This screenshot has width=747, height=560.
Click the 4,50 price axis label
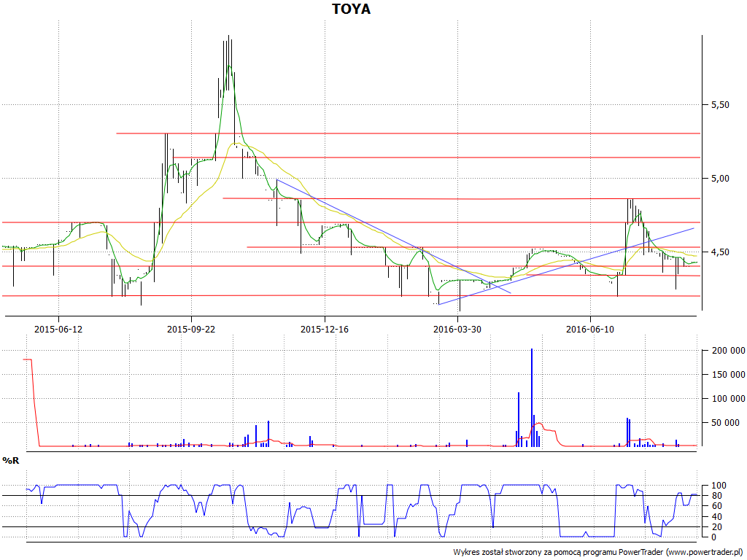[x=720, y=252]
